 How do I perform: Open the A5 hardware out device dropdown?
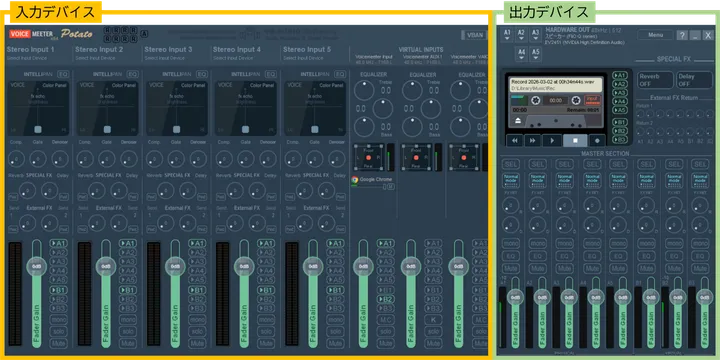[535, 54]
